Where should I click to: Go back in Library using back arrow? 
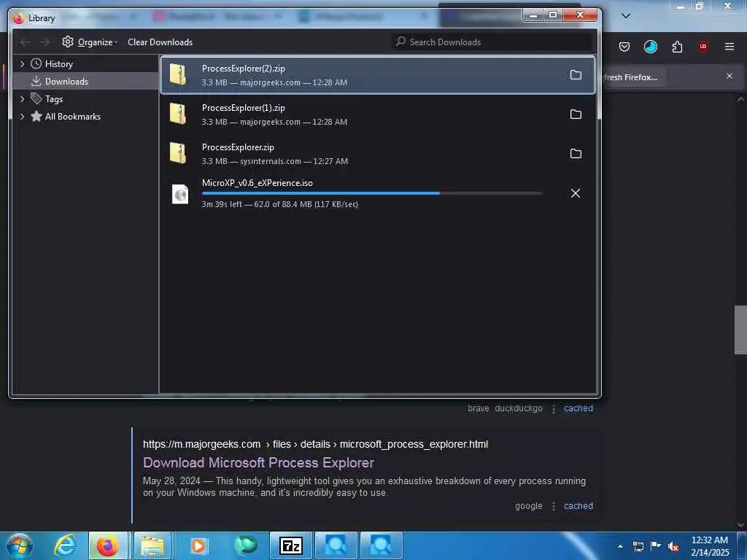pos(26,42)
